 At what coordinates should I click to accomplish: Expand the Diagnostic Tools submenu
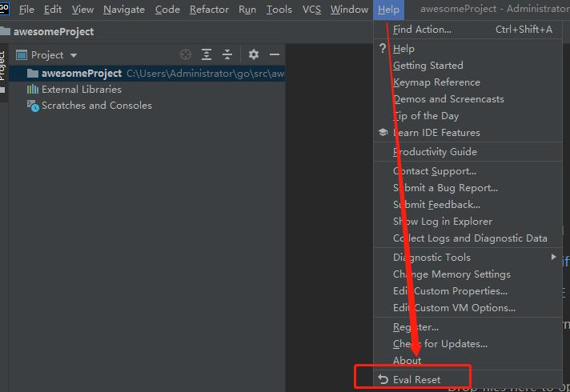tap(552, 258)
